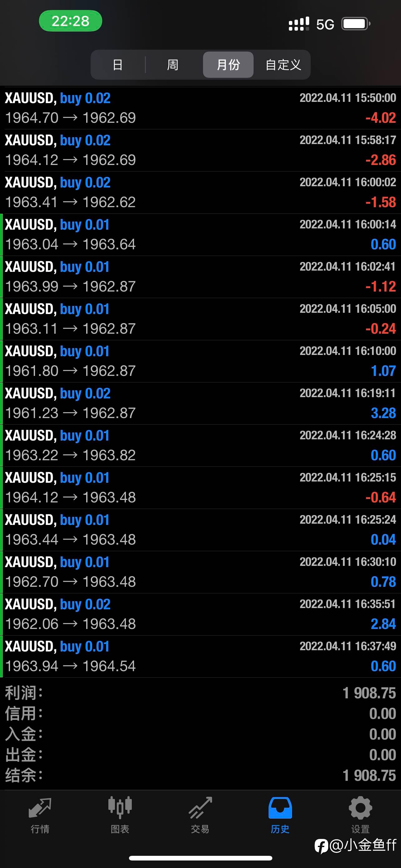Tap the 3.28 profit value
This screenshot has width=401, height=868.
[383, 413]
